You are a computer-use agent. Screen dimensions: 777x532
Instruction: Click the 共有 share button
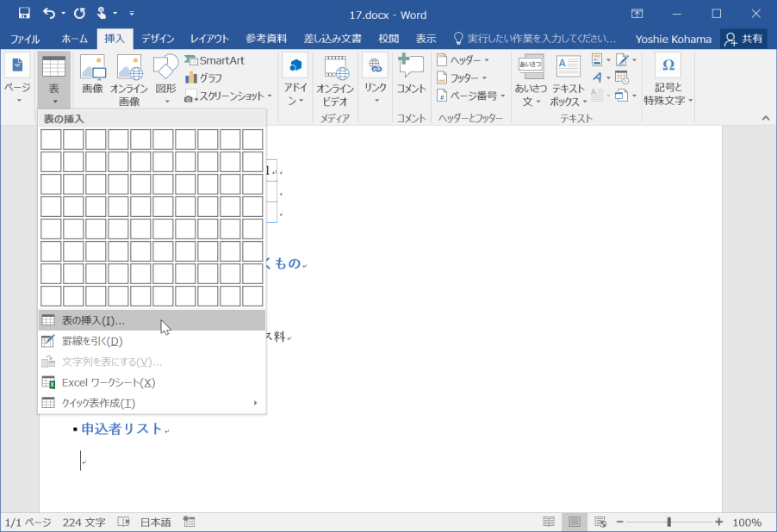(x=743, y=39)
